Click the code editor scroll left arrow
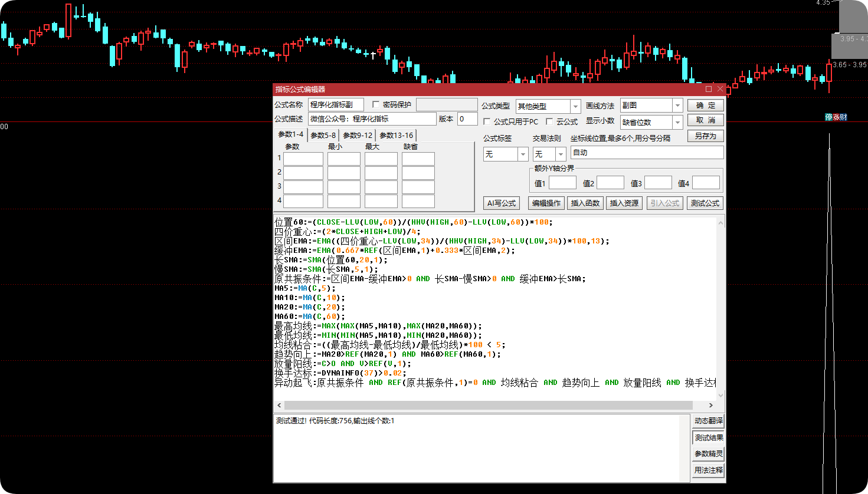 280,406
